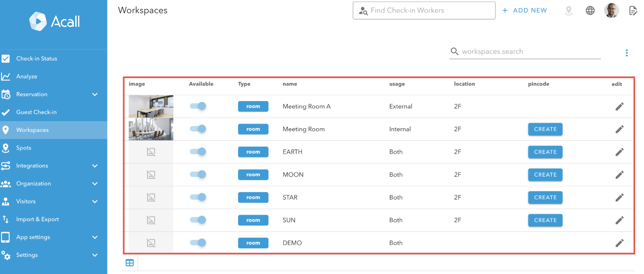Viewport: 644px width, 274px height.
Task: Toggle availability for Meeting Room A
Action: click(198, 106)
